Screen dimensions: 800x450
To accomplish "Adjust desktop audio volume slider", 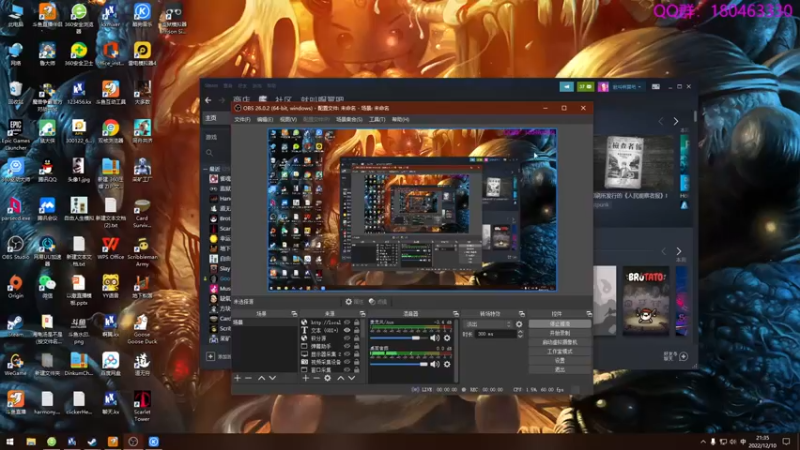I will [x=399, y=364].
